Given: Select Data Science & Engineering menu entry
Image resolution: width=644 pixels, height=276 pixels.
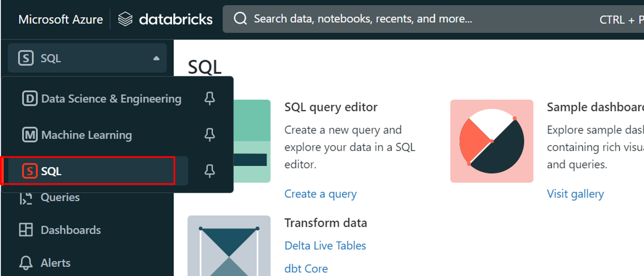Looking at the screenshot, I should pyautogui.click(x=111, y=99).
